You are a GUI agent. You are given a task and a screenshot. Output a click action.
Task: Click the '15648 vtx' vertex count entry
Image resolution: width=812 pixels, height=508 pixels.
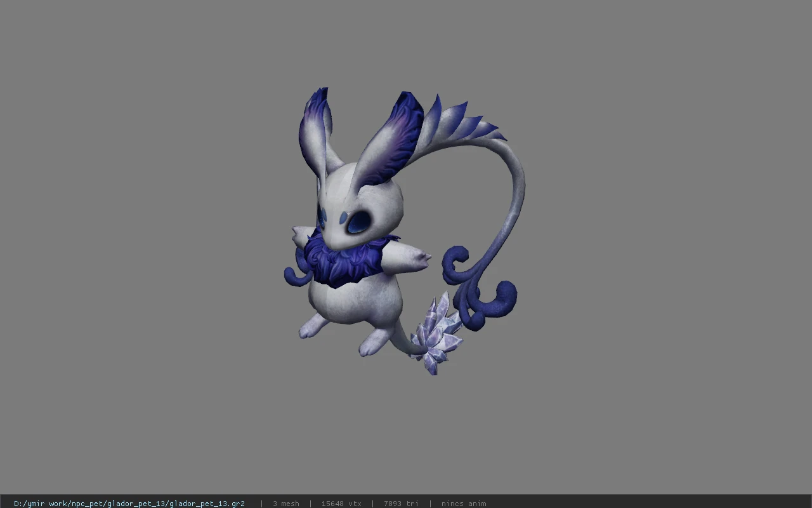coord(341,504)
